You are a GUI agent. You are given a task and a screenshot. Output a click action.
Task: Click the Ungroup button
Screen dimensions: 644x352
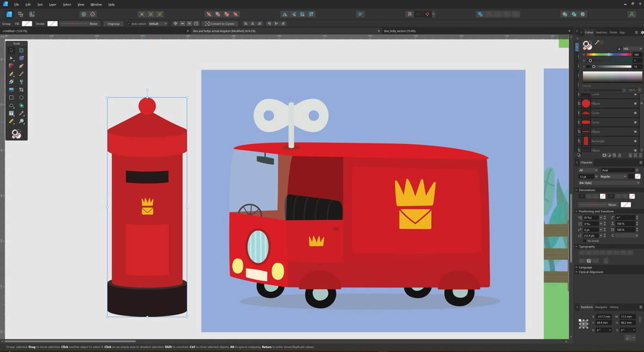[x=113, y=24]
